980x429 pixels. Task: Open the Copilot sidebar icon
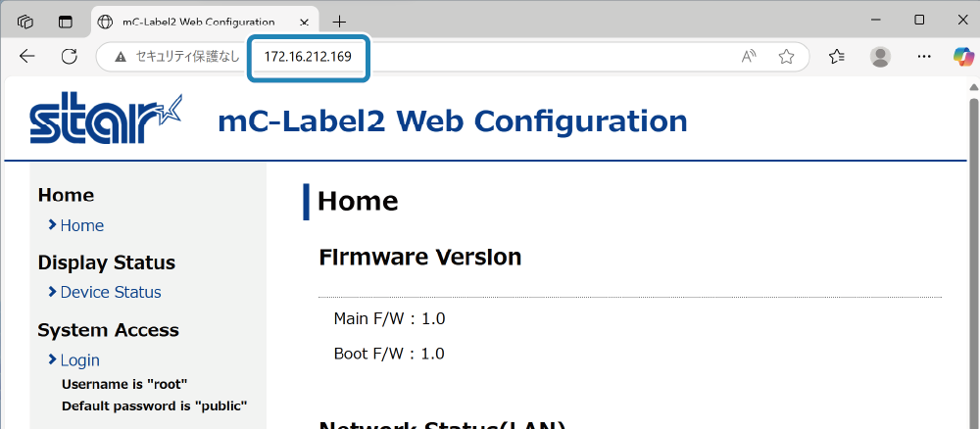[963, 57]
